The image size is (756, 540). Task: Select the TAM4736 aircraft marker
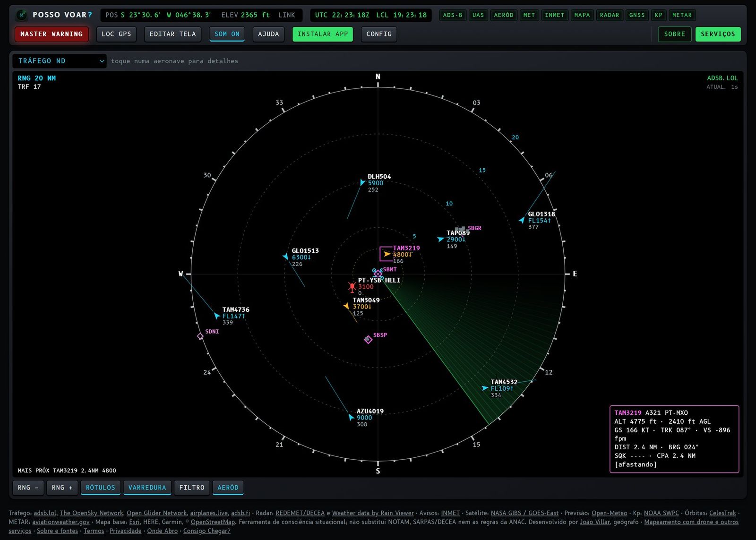click(x=217, y=316)
